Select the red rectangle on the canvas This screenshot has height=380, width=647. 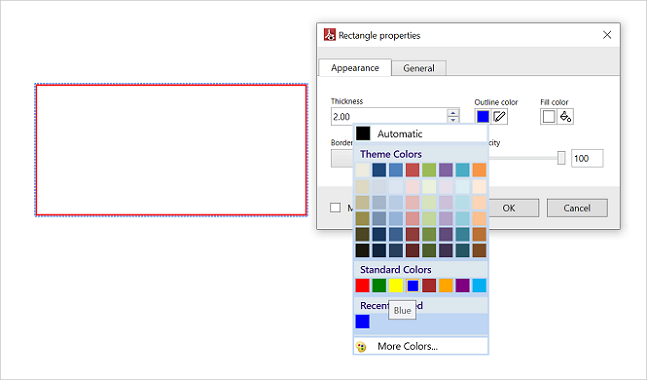(x=171, y=150)
